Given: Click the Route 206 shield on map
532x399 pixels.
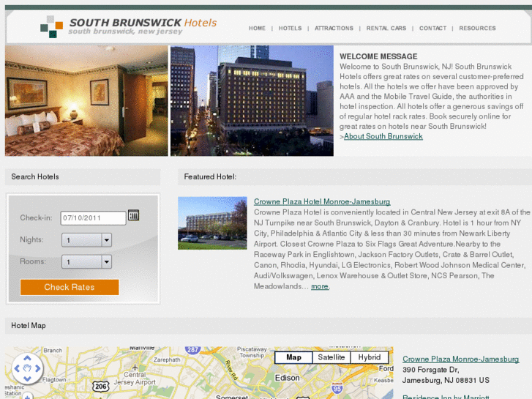Looking at the screenshot, I should (x=101, y=386).
